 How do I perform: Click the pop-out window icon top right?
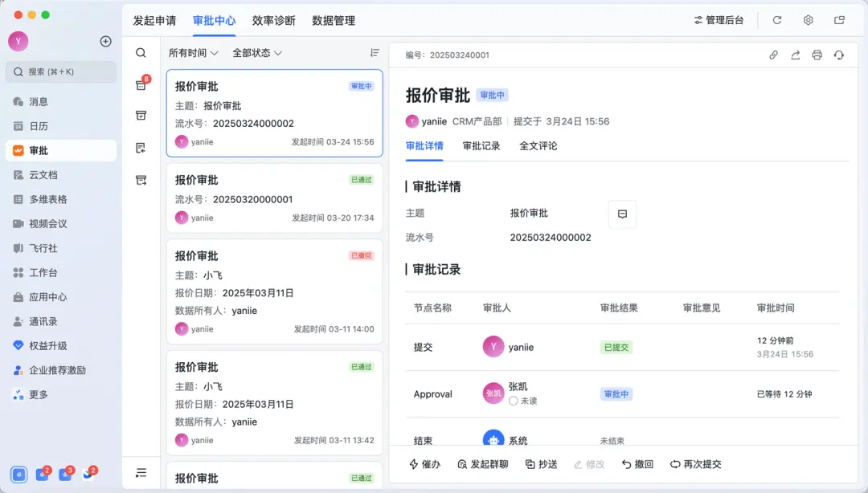[839, 20]
